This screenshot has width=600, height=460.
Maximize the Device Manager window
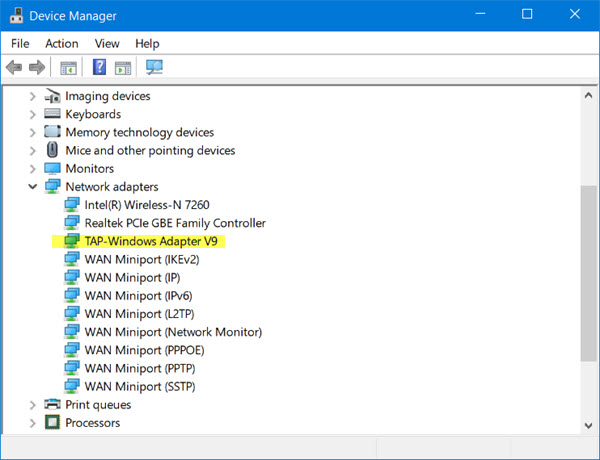[527, 14]
